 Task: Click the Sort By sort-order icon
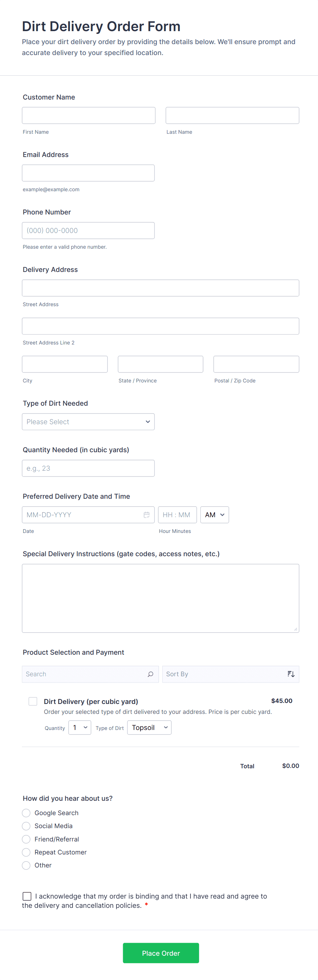pyautogui.click(x=291, y=674)
